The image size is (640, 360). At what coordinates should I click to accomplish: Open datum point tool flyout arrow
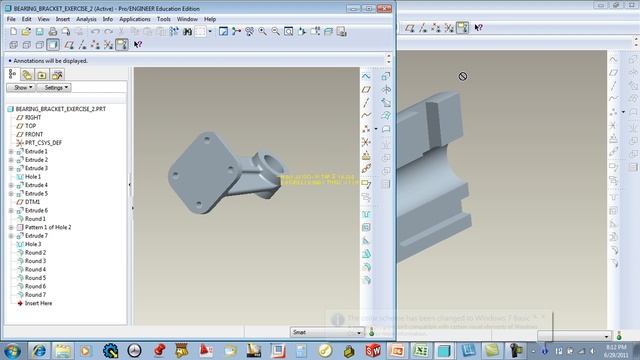click(376, 129)
